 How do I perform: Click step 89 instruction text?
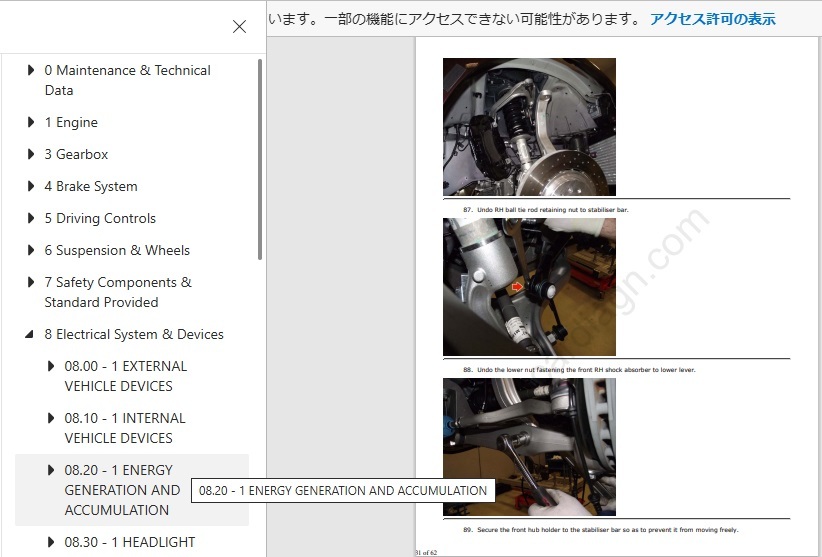[601, 530]
